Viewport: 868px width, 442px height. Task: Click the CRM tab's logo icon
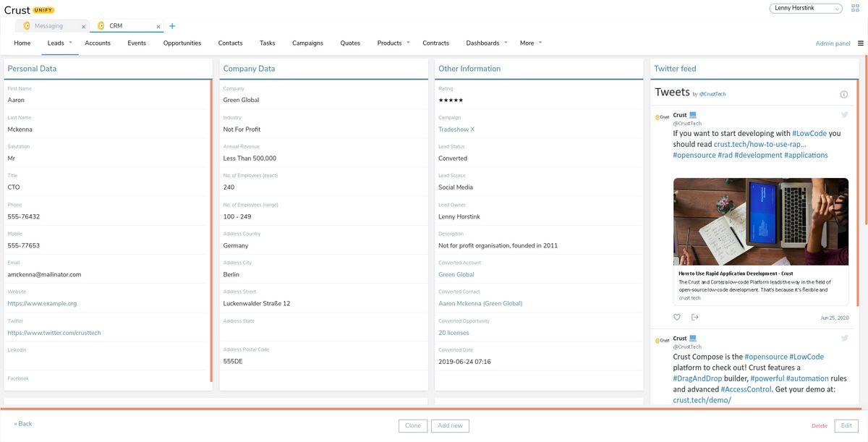(x=101, y=26)
